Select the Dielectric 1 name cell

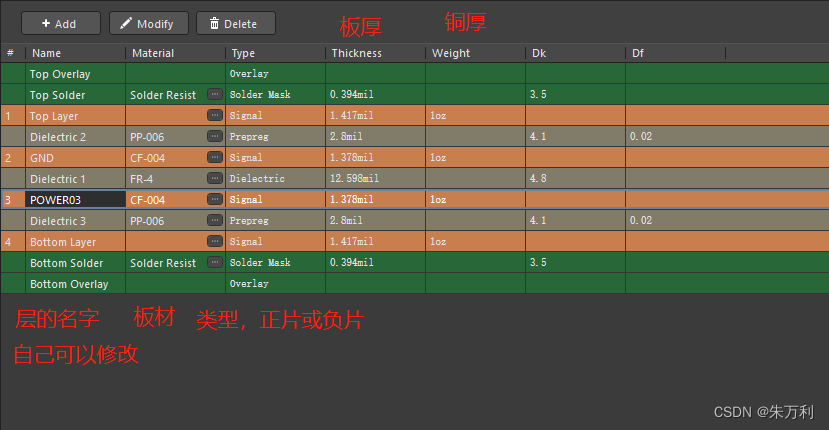[76, 178]
